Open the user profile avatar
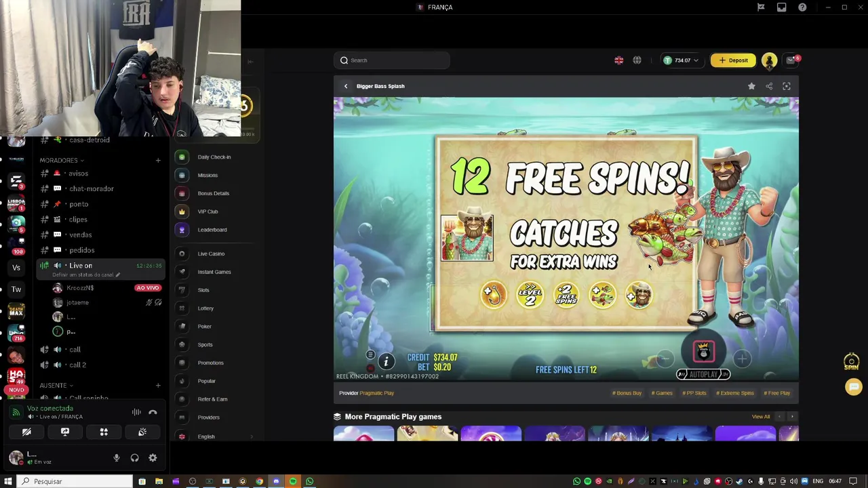 point(769,60)
